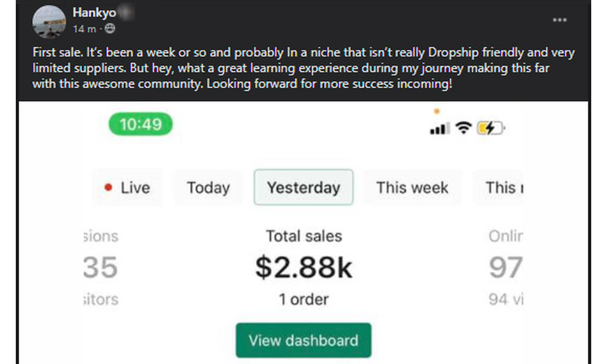Click Hankyo's profile picture

pos(49,21)
